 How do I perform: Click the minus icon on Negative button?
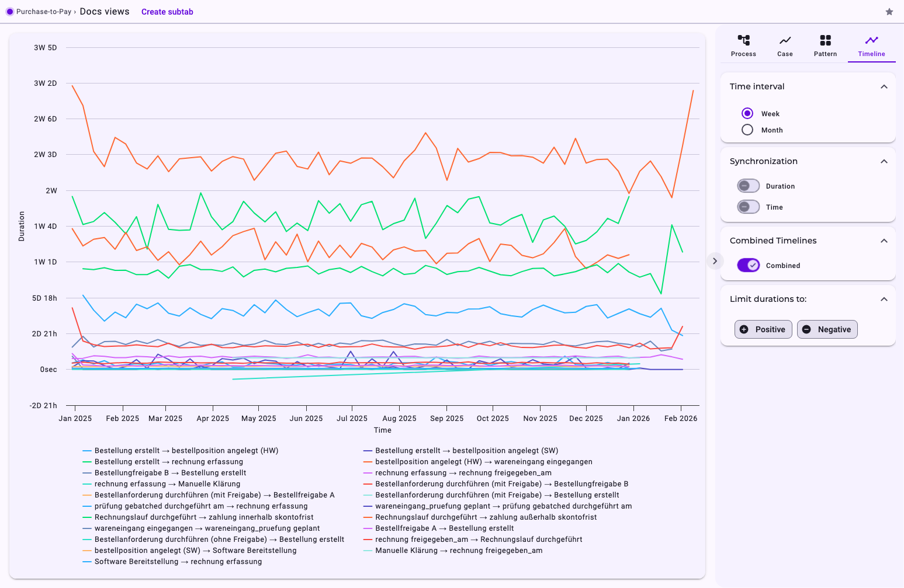[806, 329]
